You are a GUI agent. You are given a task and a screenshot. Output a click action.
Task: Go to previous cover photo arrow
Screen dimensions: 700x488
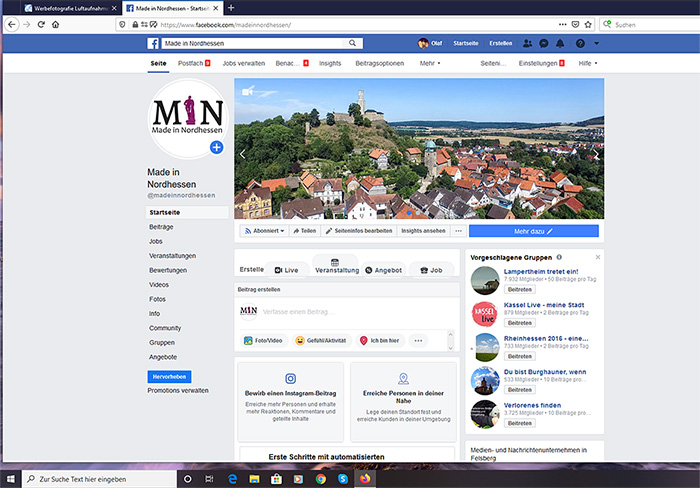(x=242, y=154)
